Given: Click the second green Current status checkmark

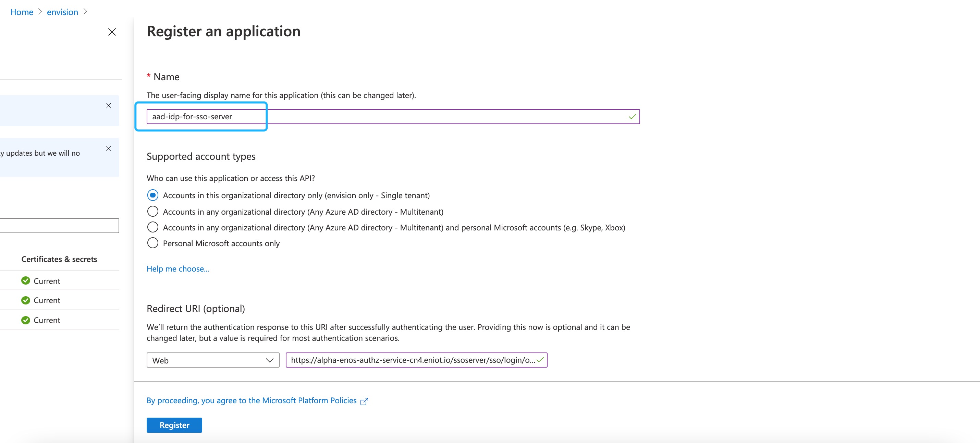Looking at the screenshot, I should pyautogui.click(x=25, y=300).
